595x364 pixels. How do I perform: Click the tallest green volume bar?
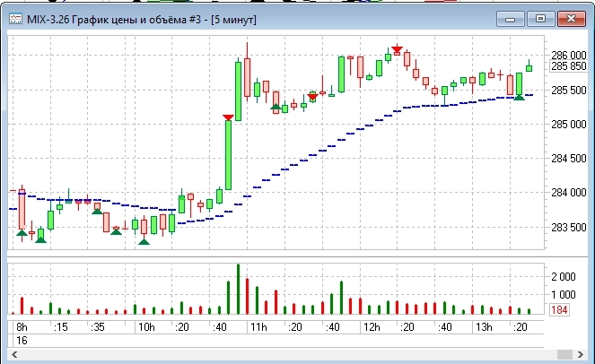tap(238, 288)
